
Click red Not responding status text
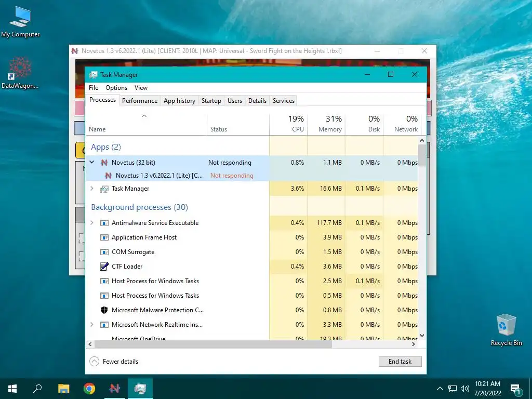click(232, 176)
